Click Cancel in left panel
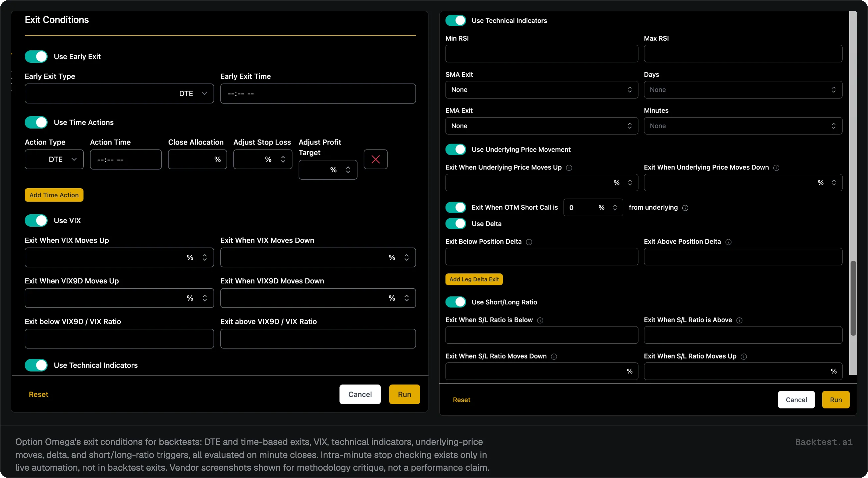868x478 pixels. point(360,394)
